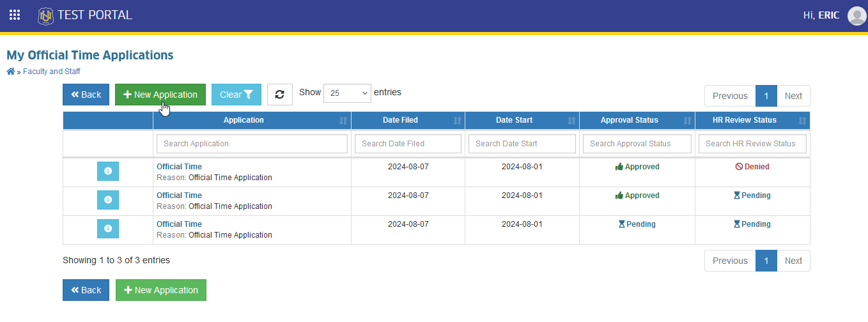Open the first Official Time application link
Viewport: 868px width, 322px height.
[x=179, y=167]
